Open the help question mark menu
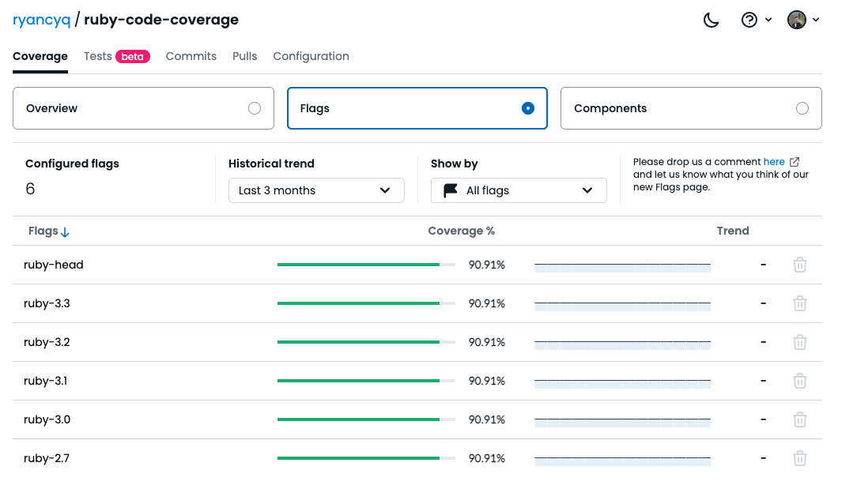 (749, 20)
